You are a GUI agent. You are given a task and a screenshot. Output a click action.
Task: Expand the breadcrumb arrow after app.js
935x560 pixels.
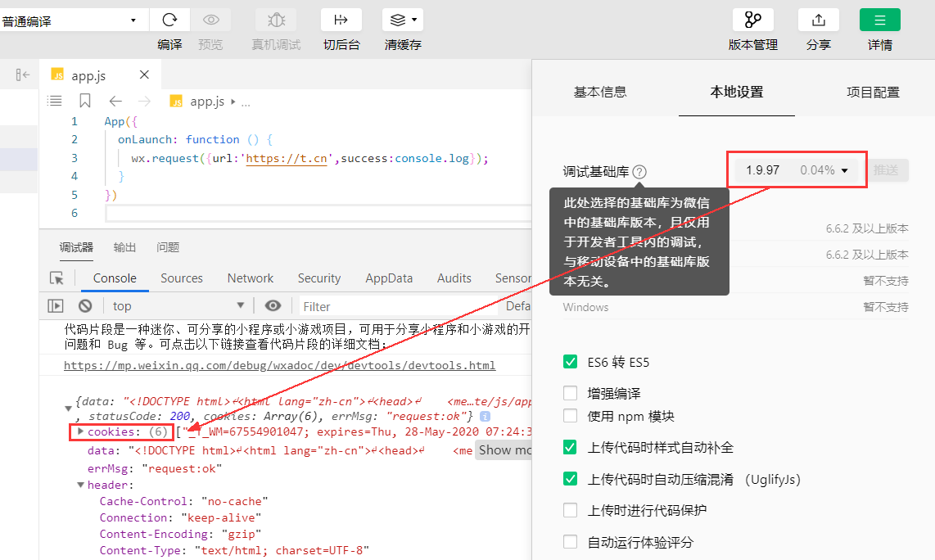coord(233,102)
